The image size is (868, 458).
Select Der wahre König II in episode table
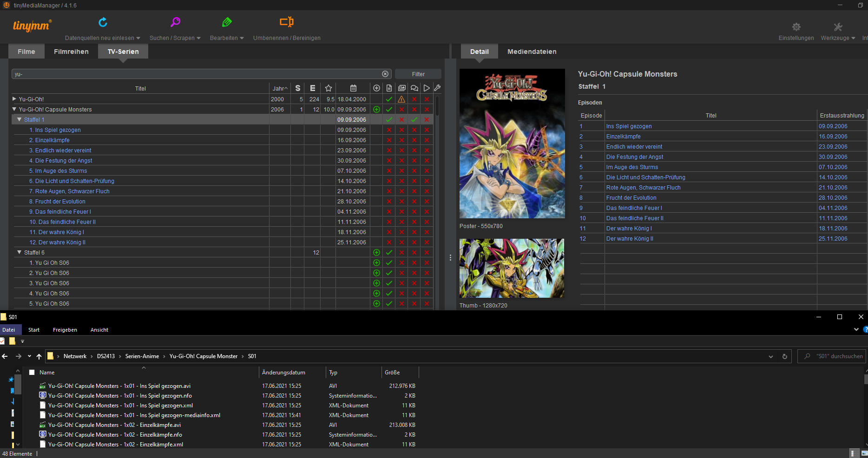(630, 239)
